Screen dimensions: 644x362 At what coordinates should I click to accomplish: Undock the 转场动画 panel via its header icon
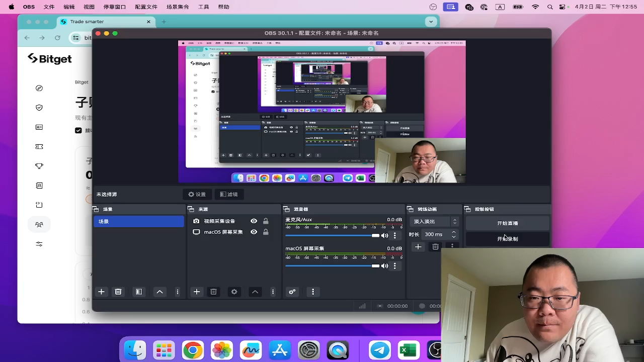[410, 209]
